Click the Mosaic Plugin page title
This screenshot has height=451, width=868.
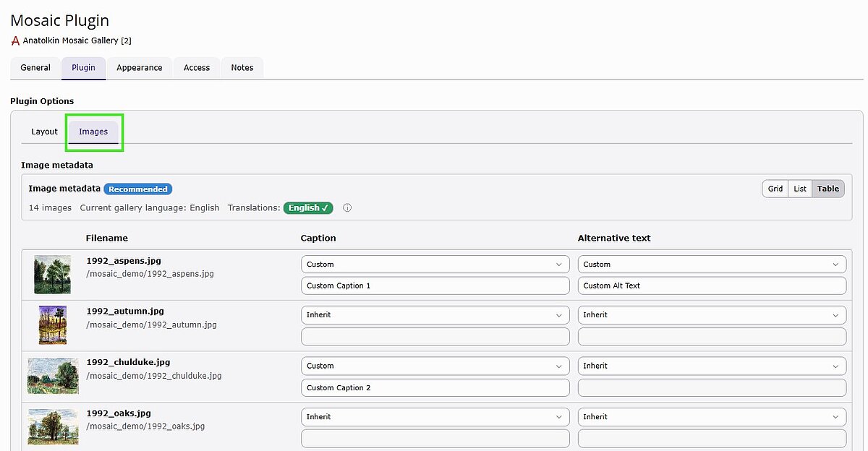point(60,21)
